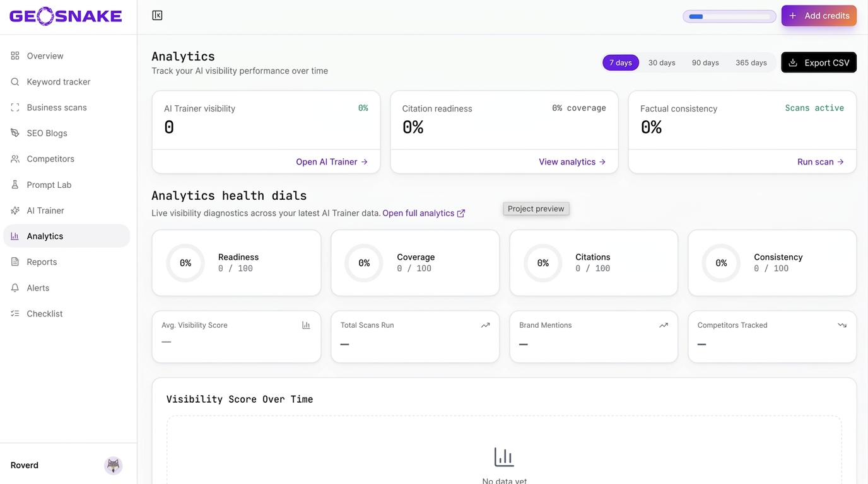Click the AI Trainer visibility card title
The width and height of the screenshot is (868, 484).
[199, 108]
